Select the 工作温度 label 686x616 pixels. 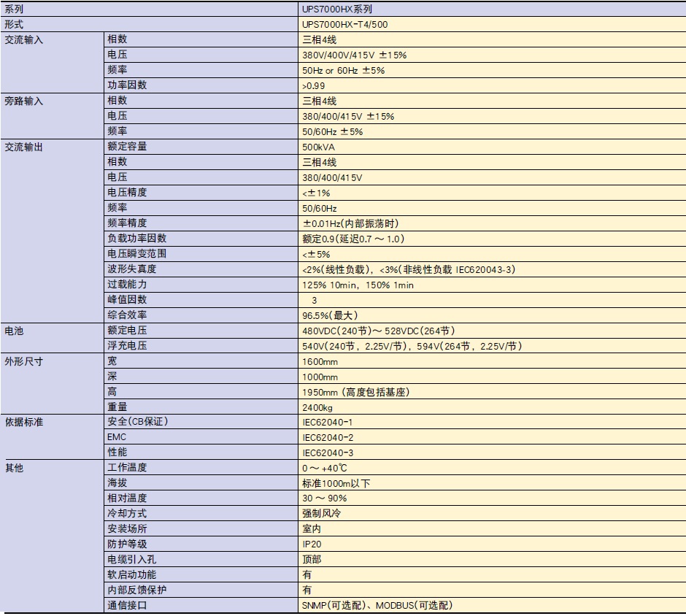pyautogui.click(x=127, y=467)
